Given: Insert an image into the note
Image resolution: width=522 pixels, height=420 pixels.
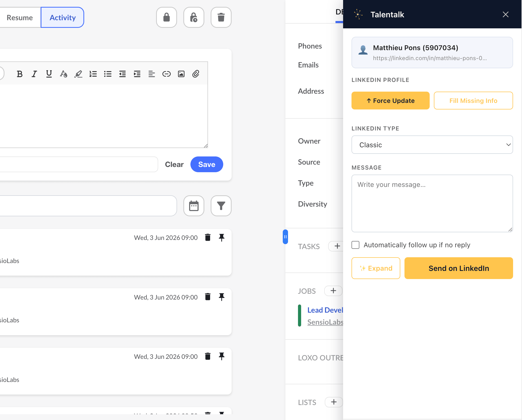Looking at the screenshot, I should click(x=181, y=74).
